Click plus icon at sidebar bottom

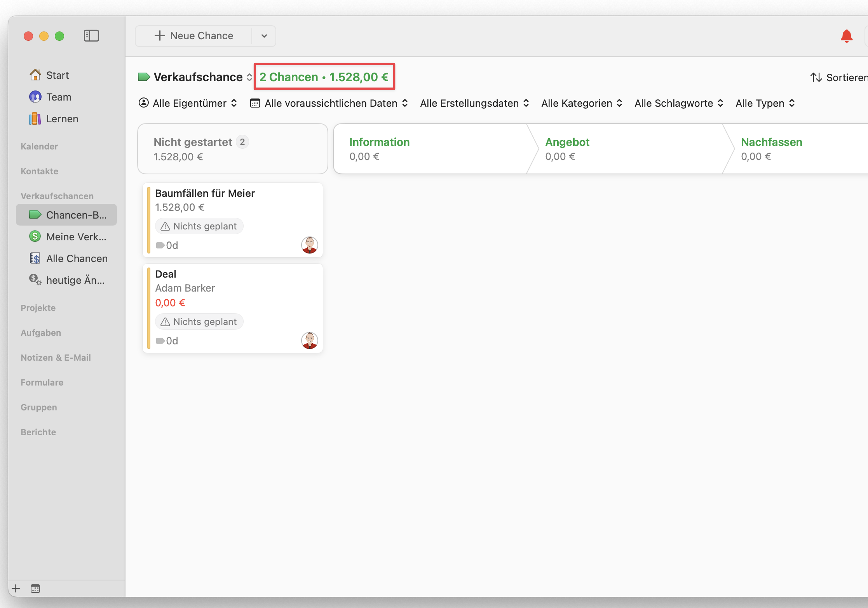[x=16, y=589]
